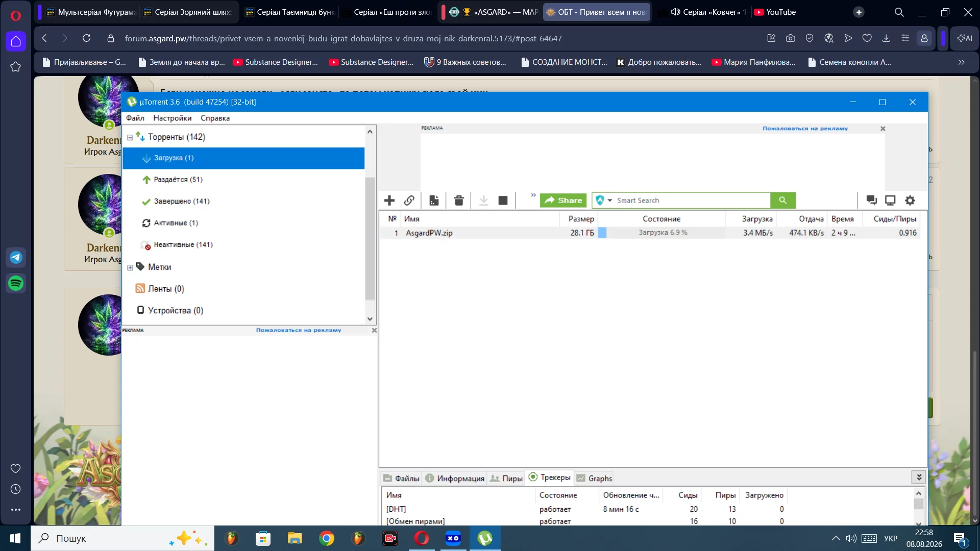This screenshot has height=551, width=980.
Task: Open Opera downloads icon
Action: [886, 38]
